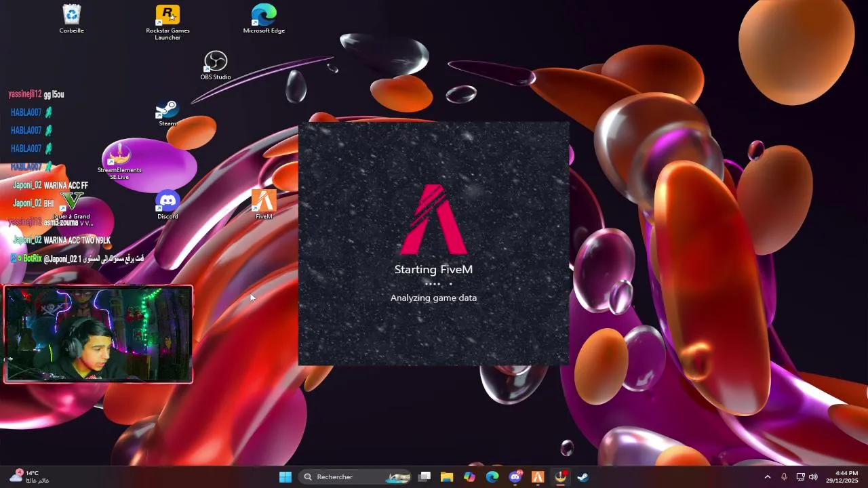Select the Steam desktop shortcut
The image size is (868, 488).
click(x=167, y=113)
